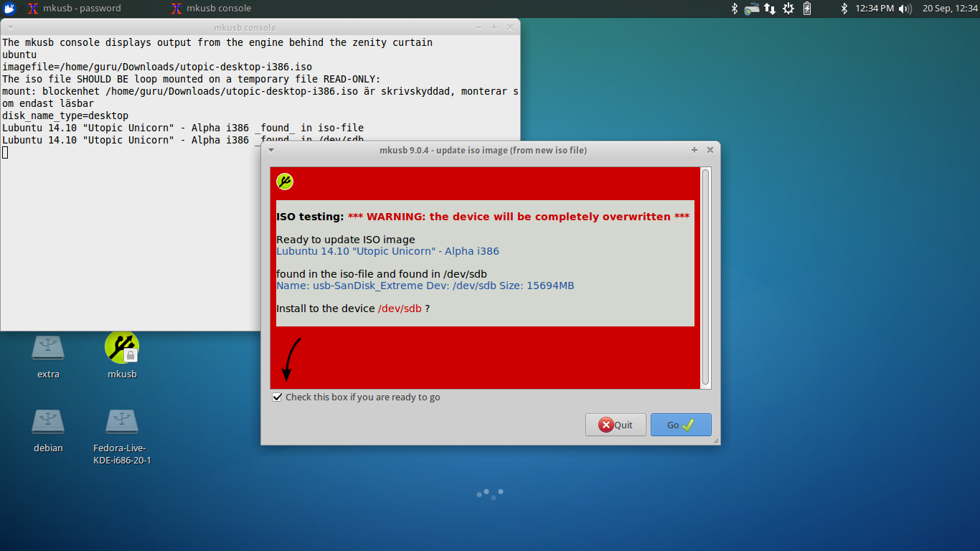Click 'mkusb console' title bar text
This screenshot has width=980, height=551.
[x=245, y=27]
